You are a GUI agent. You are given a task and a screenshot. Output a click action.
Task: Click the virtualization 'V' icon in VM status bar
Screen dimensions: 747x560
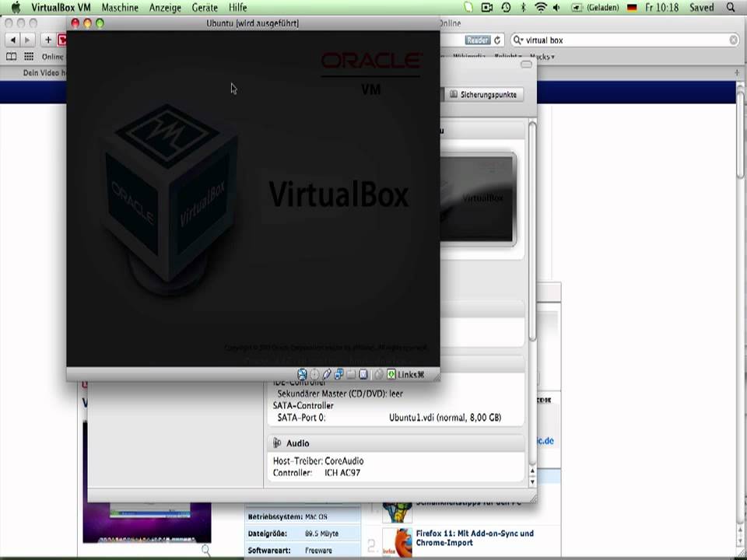tap(363, 375)
